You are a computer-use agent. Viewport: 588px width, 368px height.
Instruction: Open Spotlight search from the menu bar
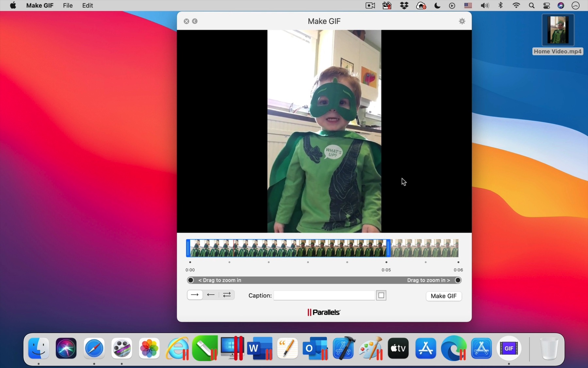tap(531, 5)
